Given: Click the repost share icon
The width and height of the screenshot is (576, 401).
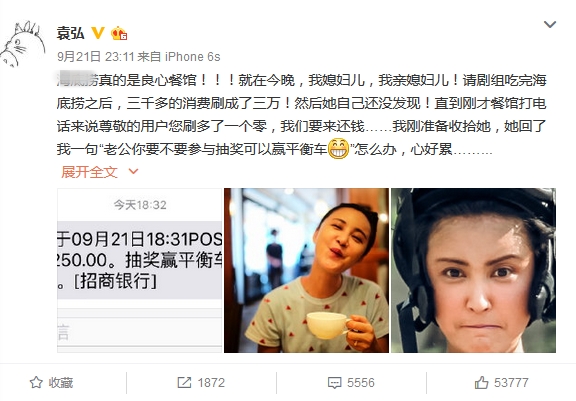Looking at the screenshot, I should tap(184, 383).
